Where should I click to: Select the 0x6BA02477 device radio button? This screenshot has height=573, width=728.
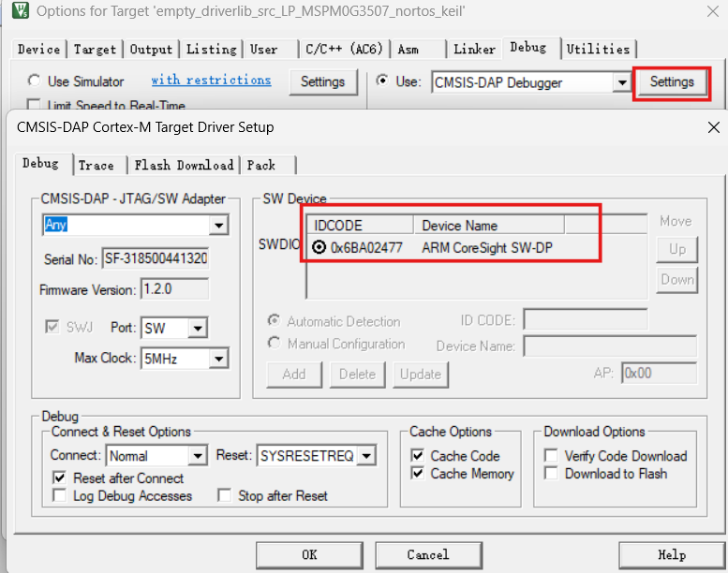tap(319, 247)
